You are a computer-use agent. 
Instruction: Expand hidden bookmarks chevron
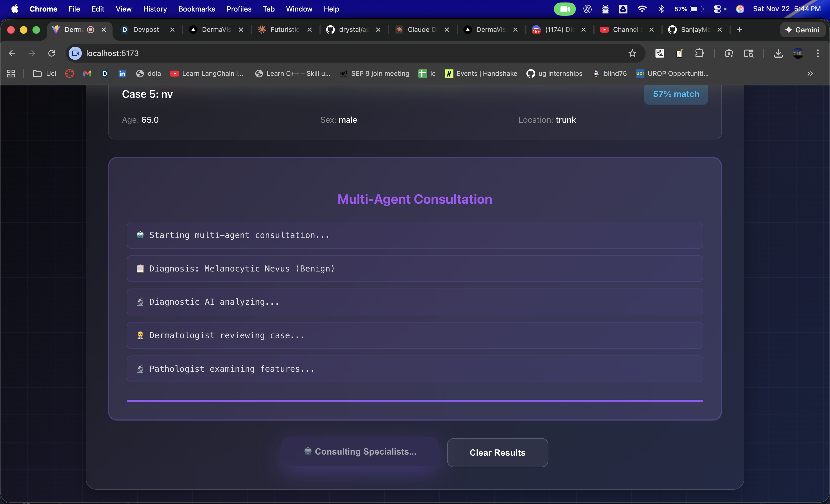coord(810,74)
